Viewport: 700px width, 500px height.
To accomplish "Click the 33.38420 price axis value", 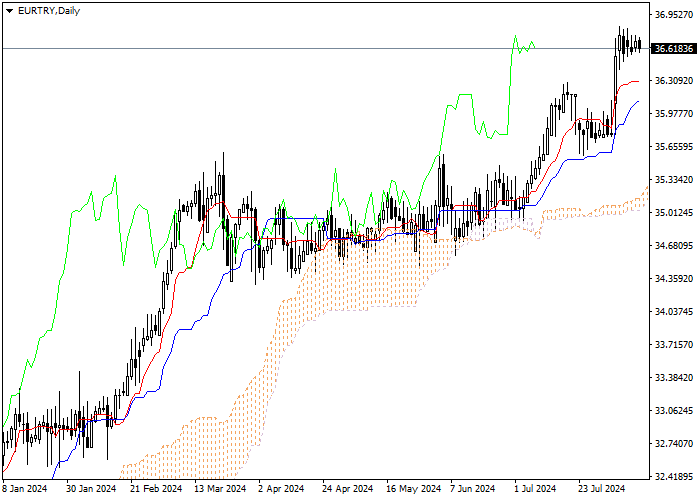I will pos(674,378).
